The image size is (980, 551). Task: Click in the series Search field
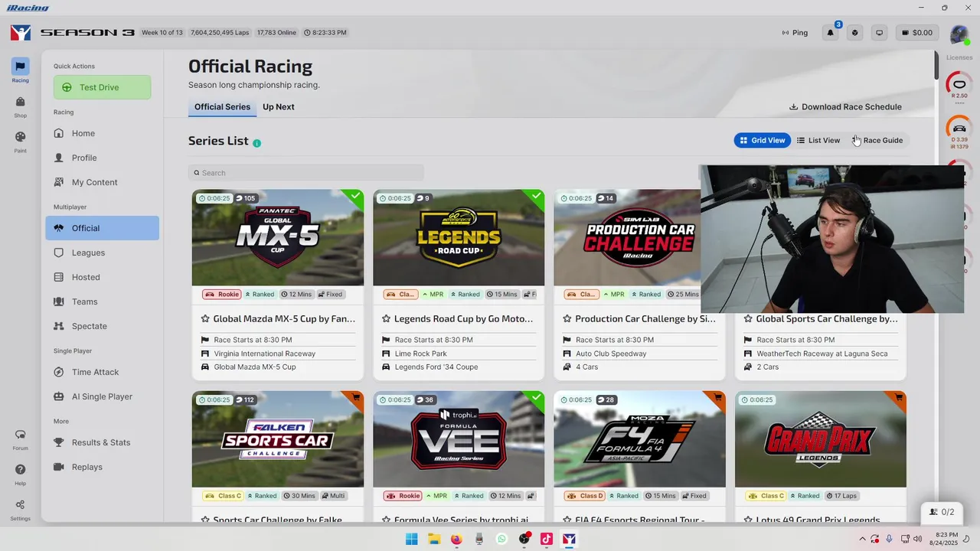coord(306,173)
